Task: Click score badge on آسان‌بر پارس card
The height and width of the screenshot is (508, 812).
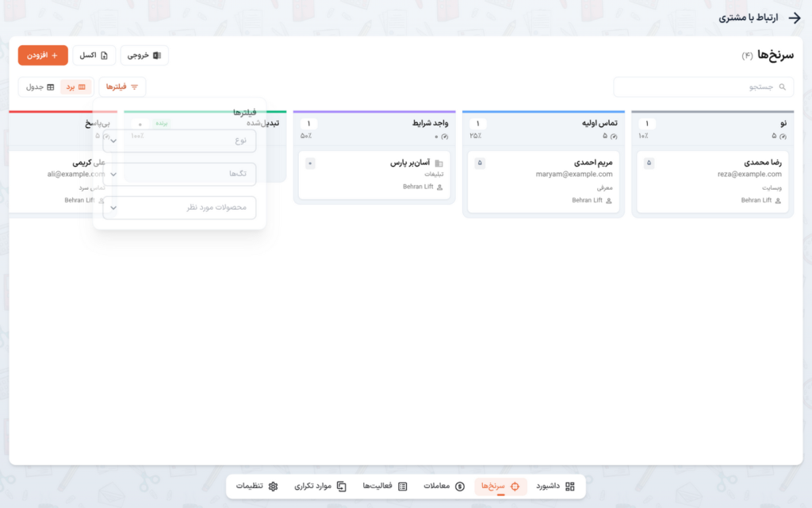Action: click(310, 164)
